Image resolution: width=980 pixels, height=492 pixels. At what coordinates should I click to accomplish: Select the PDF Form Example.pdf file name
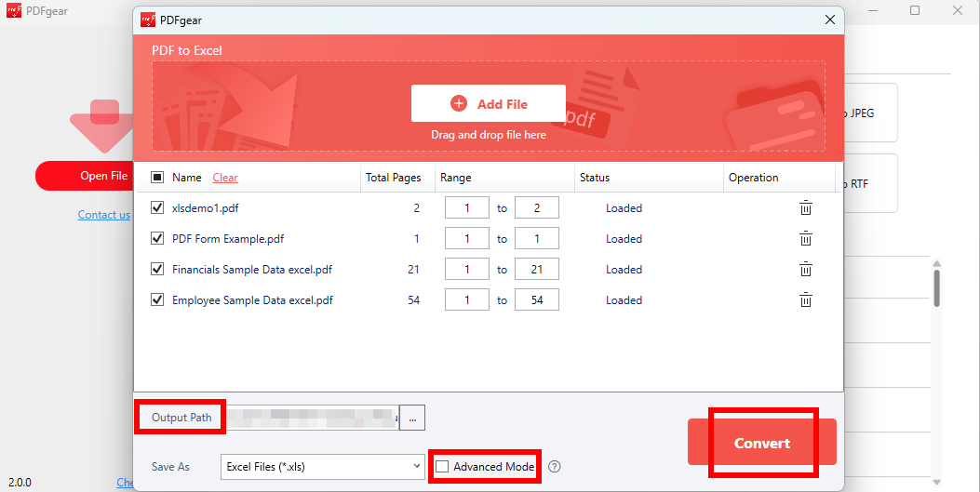pyautogui.click(x=228, y=238)
